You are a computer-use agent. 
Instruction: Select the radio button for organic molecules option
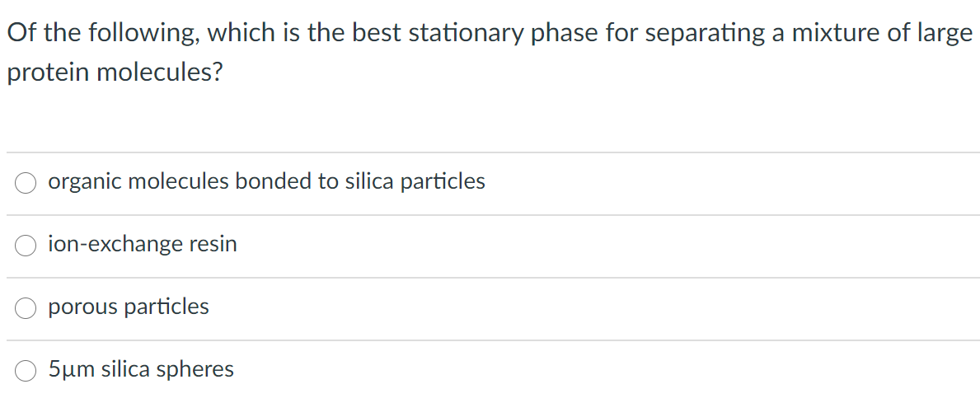pyautogui.click(x=25, y=183)
